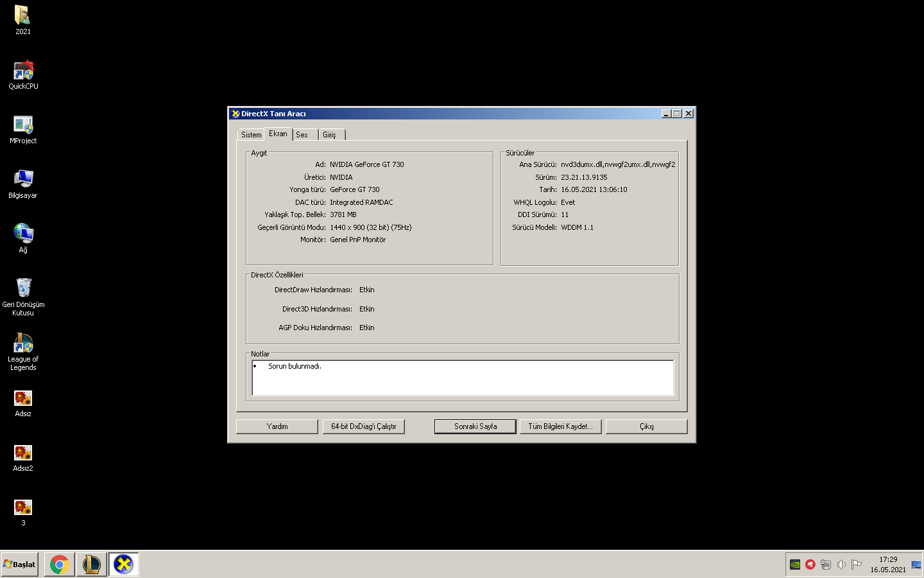Select the Adsız image file icon
Image resolution: width=924 pixels, height=578 pixels.
coord(23,403)
